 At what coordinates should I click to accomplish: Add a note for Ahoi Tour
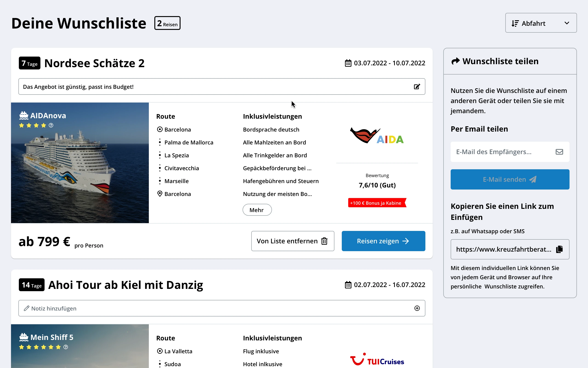(x=222, y=308)
